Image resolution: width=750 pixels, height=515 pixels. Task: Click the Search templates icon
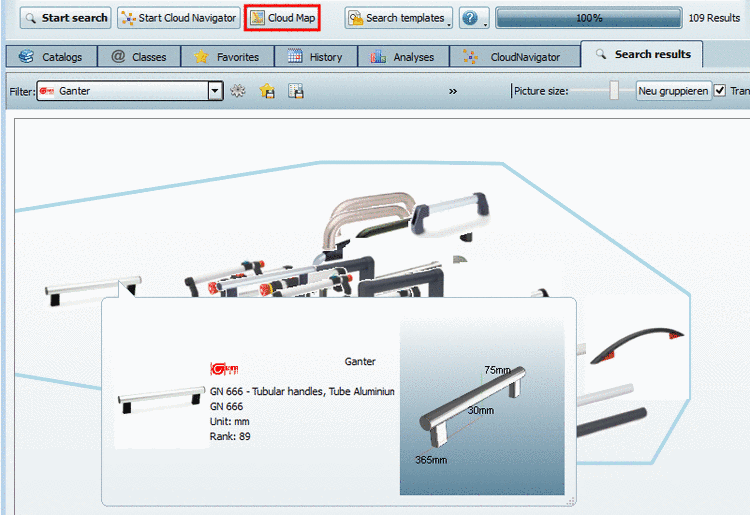pyautogui.click(x=356, y=18)
